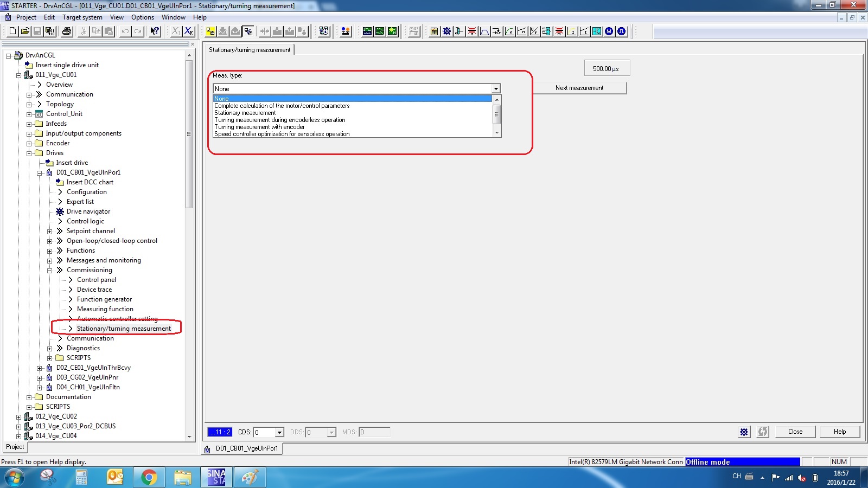Click the project tree vertical scrollbar
This screenshot has height=488, width=868.
pyautogui.click(x=189, y=245)
